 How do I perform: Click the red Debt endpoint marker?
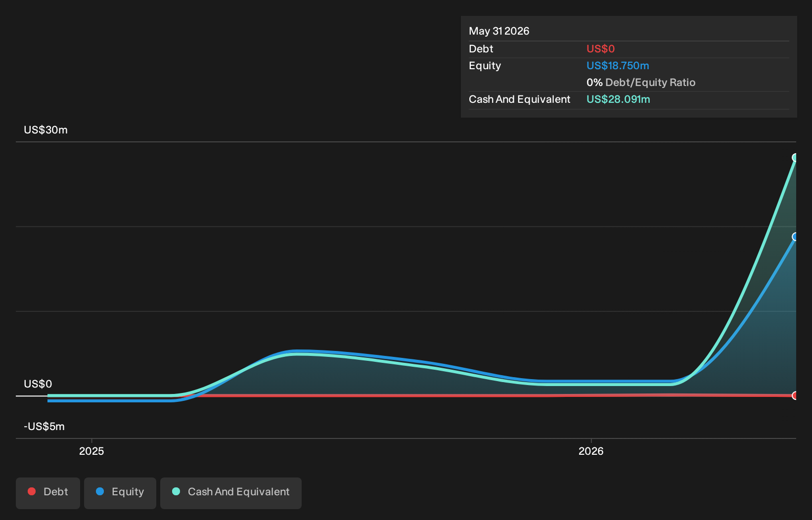(x=795, y=395)
